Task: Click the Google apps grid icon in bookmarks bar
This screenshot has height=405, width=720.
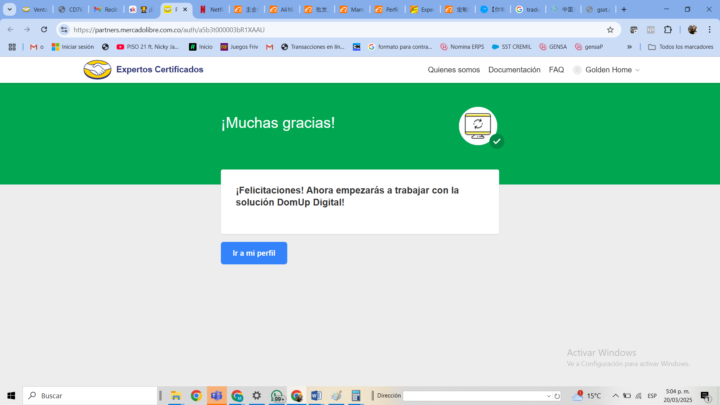Action: 12,47
